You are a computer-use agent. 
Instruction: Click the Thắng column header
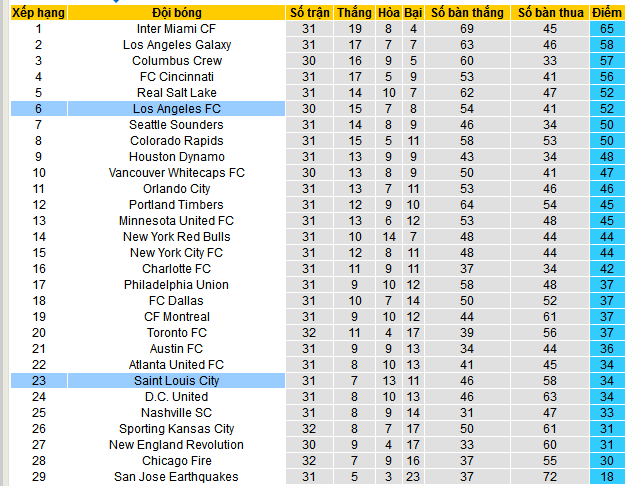click(354, 13)
